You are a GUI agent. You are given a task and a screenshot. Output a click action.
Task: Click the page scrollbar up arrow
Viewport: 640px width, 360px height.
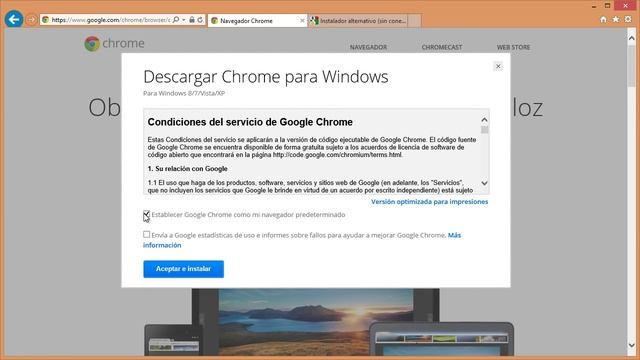(x=631, y=38)
